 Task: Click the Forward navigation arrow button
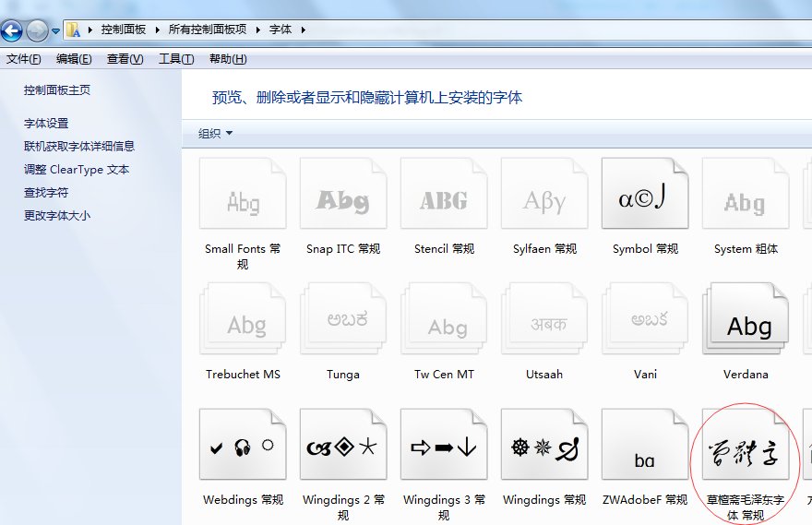[x=37, y=30]
